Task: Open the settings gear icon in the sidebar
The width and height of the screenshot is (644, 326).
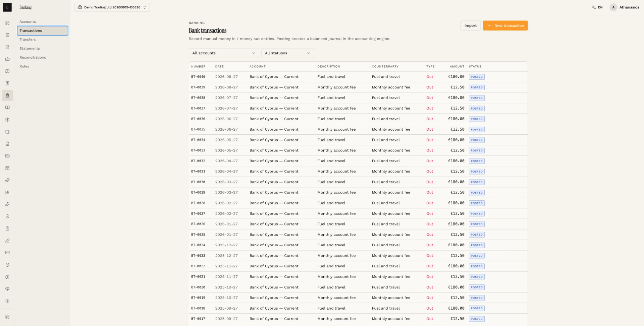Action: 7,301
